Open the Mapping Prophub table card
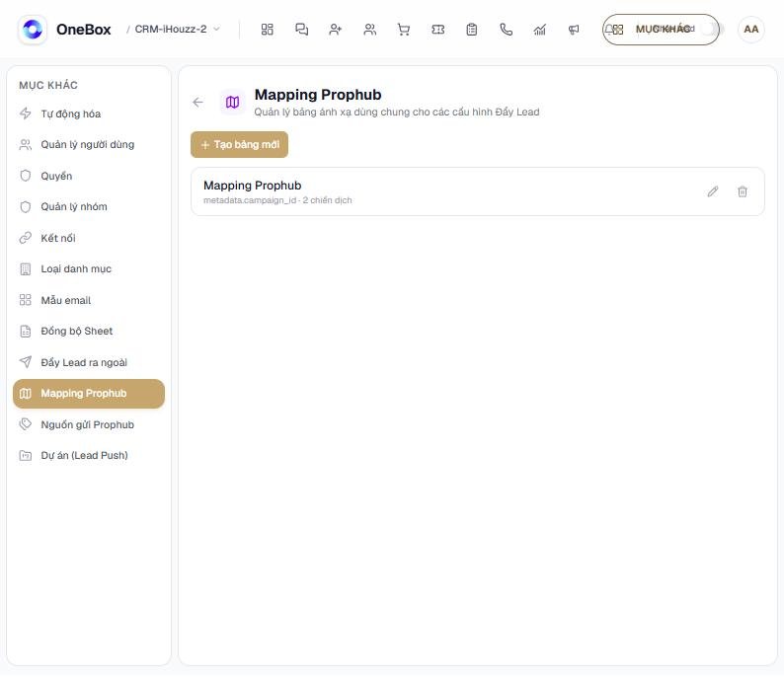The width and height of the screenshot is (784, 677). click(478, 191)
